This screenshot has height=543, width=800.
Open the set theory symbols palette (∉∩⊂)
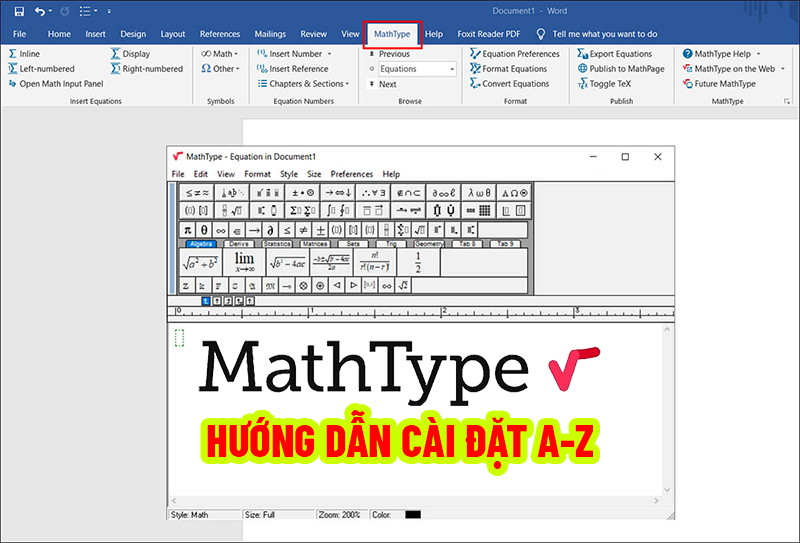click(408, 193)
